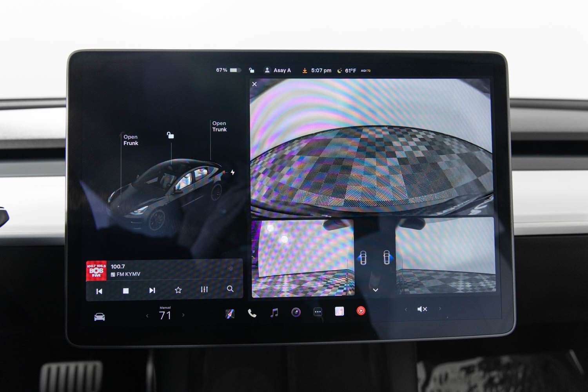
Task: Open the all-apps three dots launcher
Action: tap(318, 312)
